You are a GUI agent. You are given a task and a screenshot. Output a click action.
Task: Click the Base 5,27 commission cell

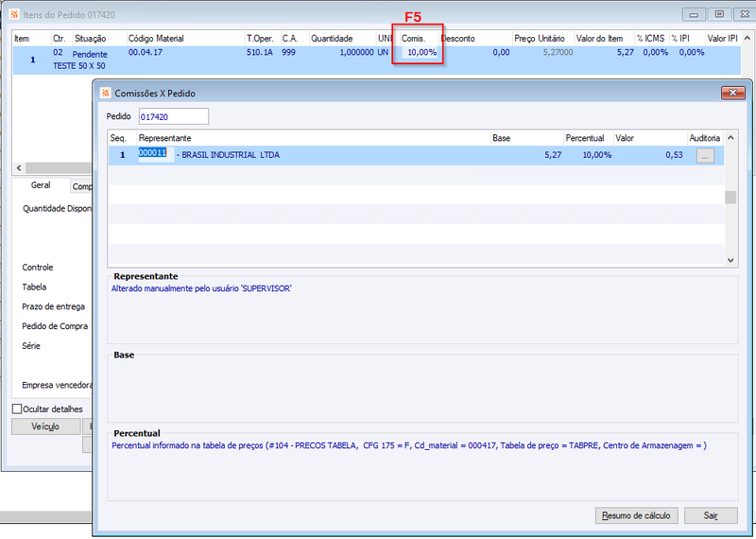[x=553, y=155]
